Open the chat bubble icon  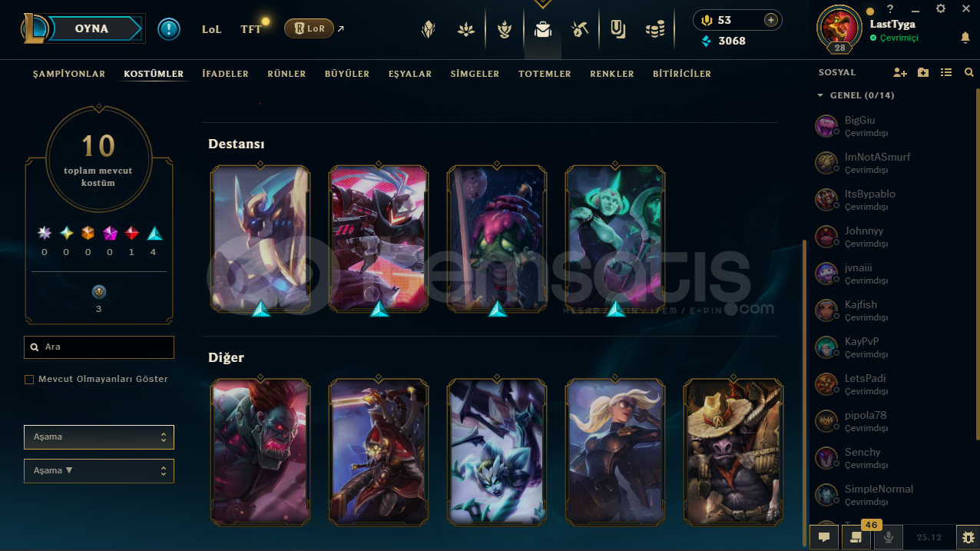823,537
